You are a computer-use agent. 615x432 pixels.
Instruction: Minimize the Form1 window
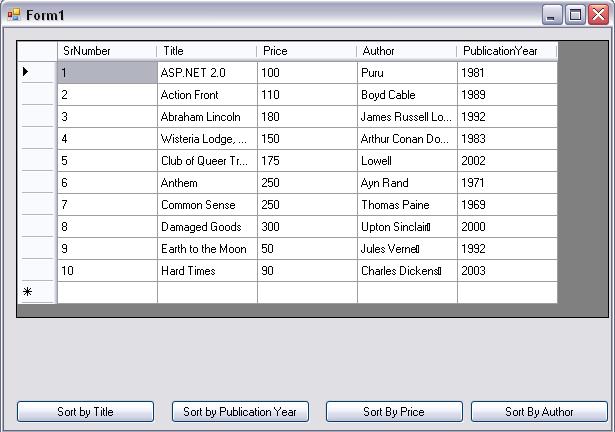[553, 15]
